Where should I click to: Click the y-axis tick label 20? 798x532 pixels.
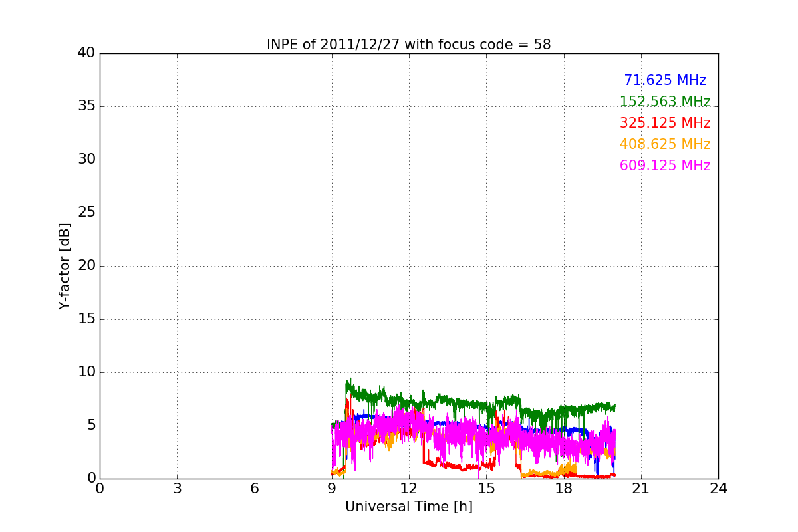[x=86, y=266]
